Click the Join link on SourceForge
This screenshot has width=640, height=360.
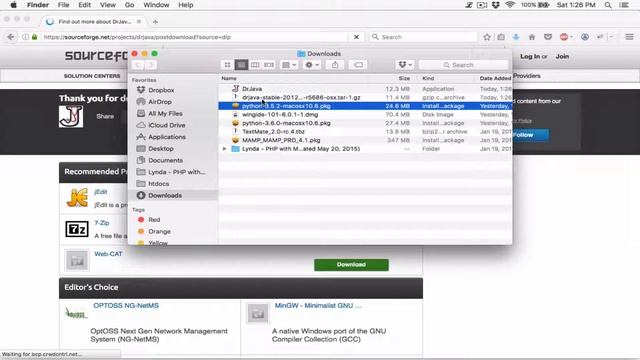coord(562,56)
